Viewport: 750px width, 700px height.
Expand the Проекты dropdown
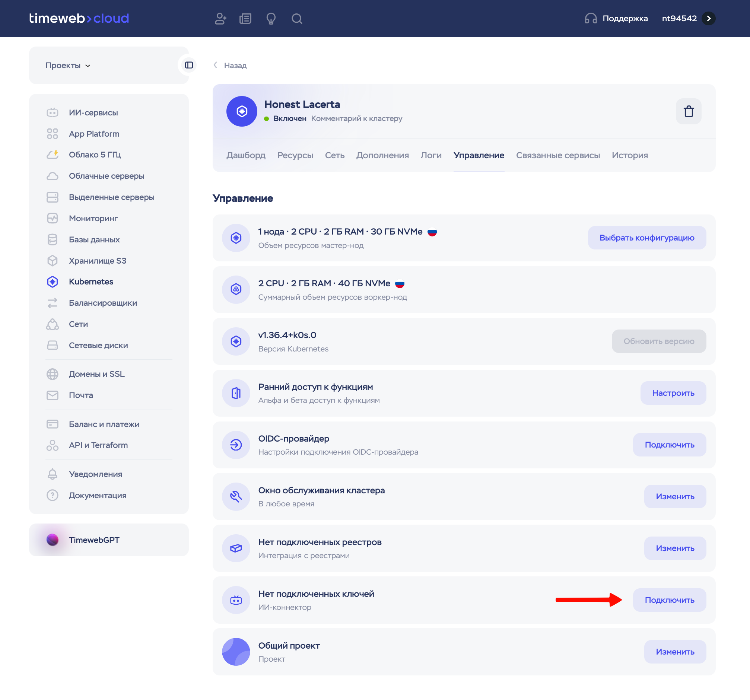(x=68, y=65)
